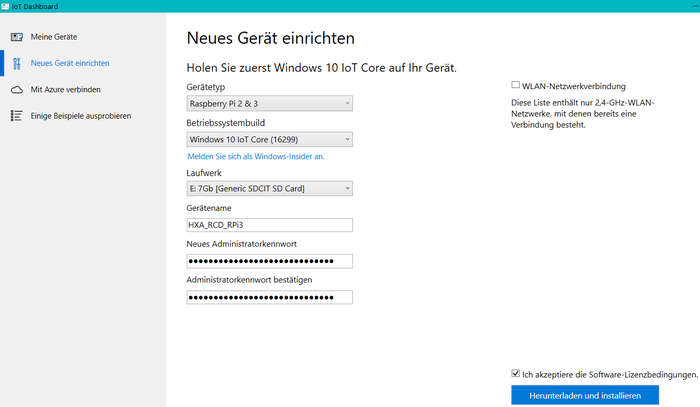
Task: Click Melden Sie sich als Windows-Insider an link
Action: click(256, 157)
